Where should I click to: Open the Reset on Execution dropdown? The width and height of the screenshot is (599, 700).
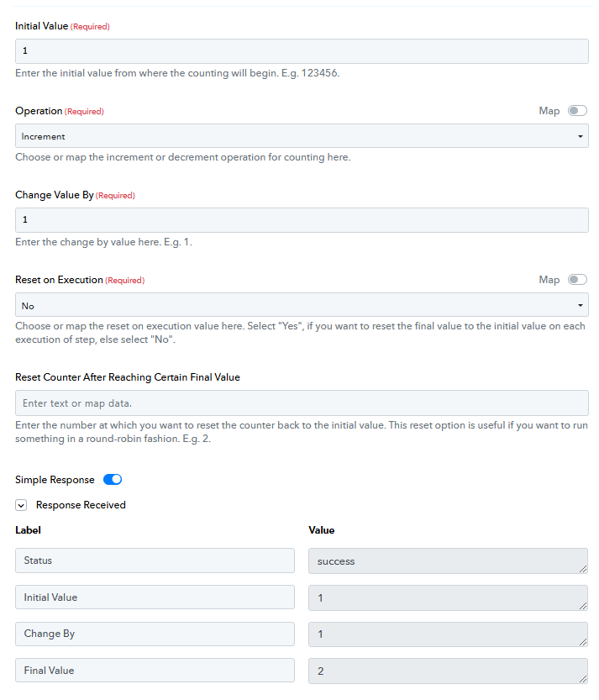tap(302, 305)
